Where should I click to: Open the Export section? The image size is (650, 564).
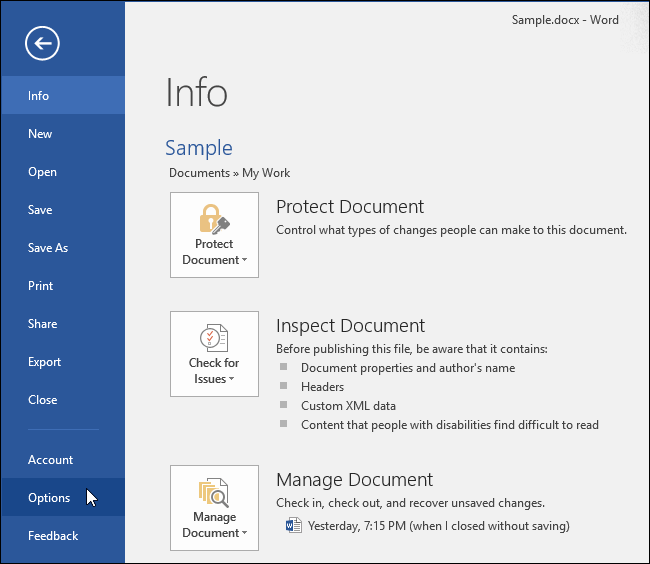coord(44,362)
